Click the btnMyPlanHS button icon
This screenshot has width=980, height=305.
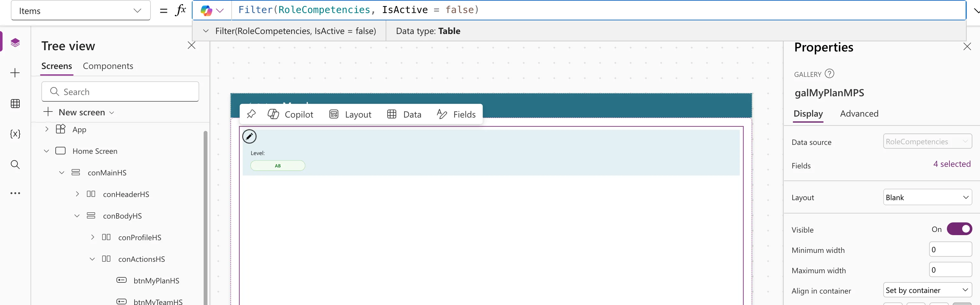(121, 280)
